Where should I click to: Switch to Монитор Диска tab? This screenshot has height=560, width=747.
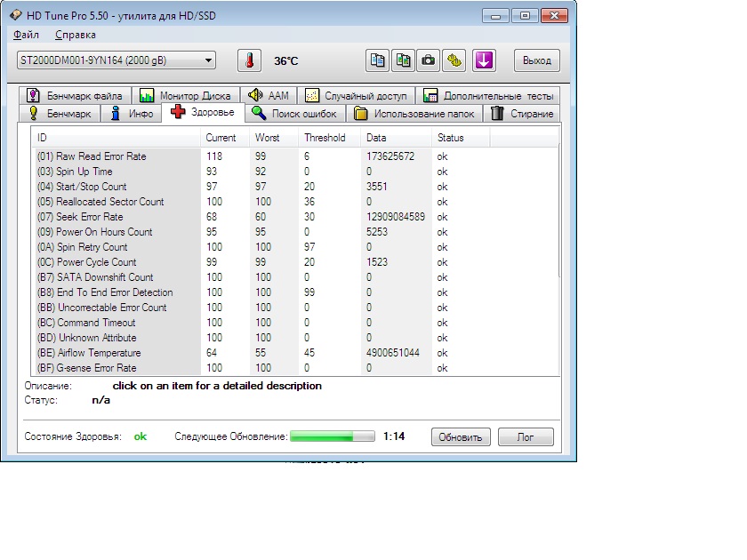point(186,96)
